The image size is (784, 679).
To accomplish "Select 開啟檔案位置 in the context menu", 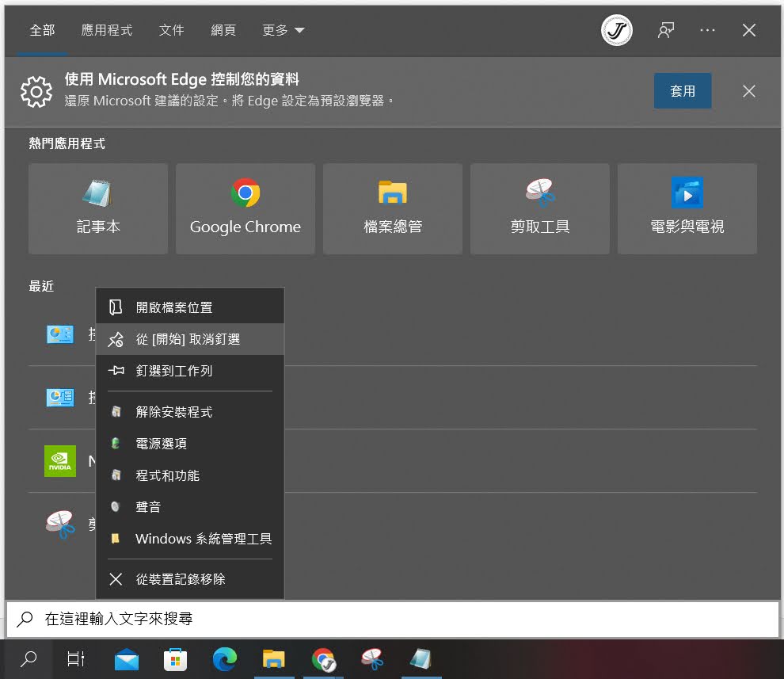I will point(190,307).
